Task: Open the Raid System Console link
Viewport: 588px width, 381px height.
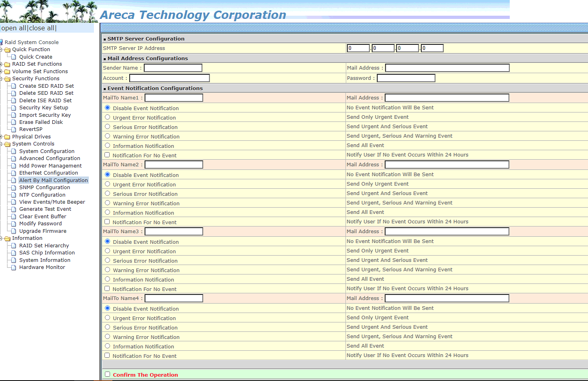Action: point(31,42)
